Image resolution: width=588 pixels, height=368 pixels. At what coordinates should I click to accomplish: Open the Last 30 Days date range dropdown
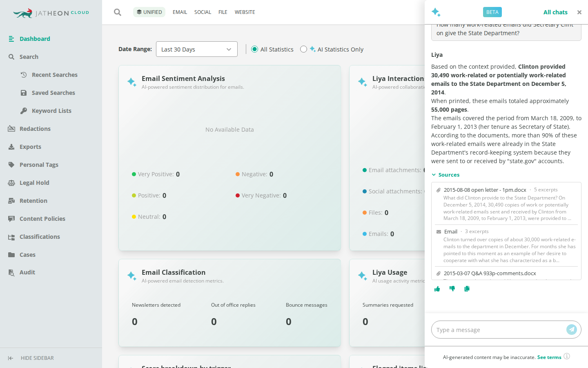tap(197, 49)
